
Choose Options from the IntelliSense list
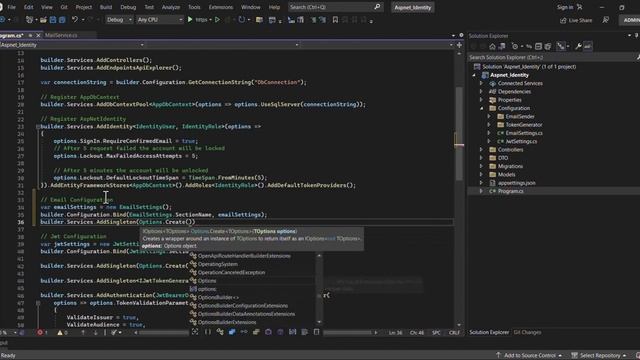tap(207, 281)
